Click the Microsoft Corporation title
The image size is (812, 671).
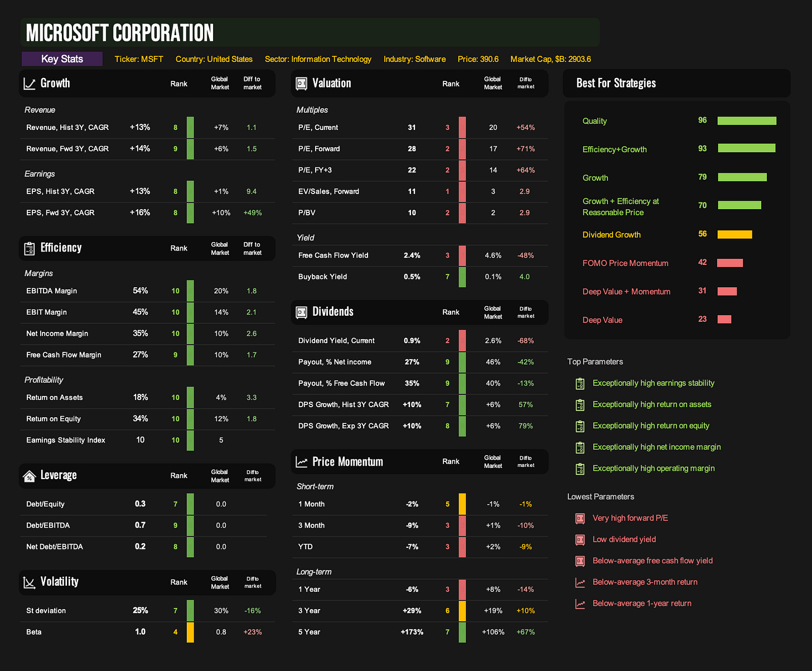click(119, 33)
